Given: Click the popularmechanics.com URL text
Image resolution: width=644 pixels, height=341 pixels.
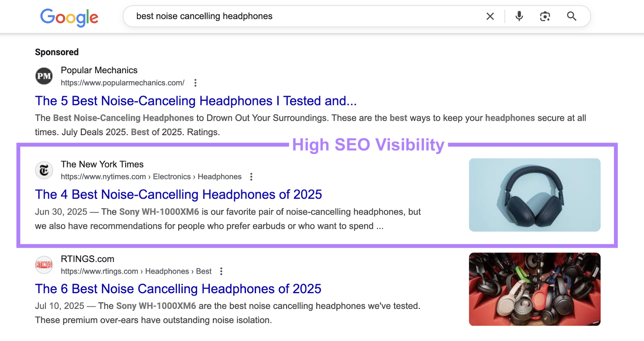Looking at the screenshot, I should point(122,83).
